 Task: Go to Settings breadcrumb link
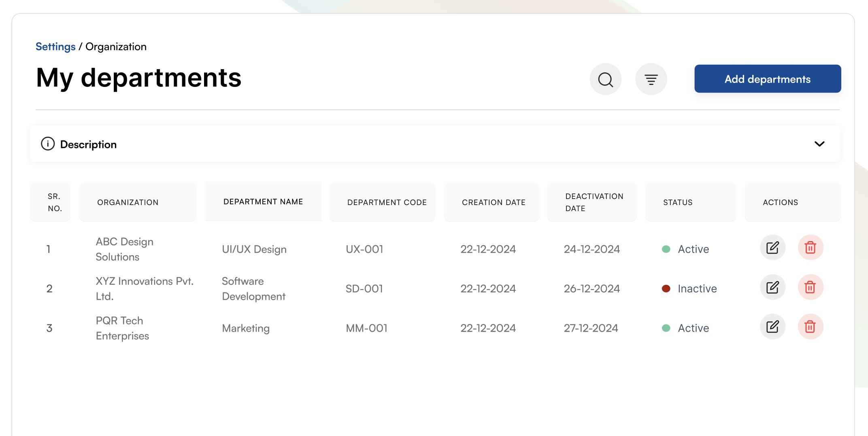(x=55, y=47)
